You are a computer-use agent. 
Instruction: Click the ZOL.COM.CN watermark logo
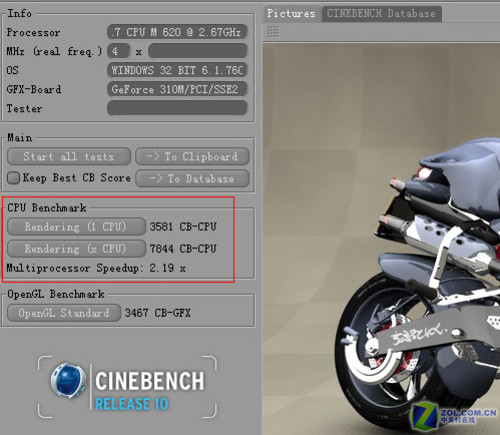click(454, 415)
